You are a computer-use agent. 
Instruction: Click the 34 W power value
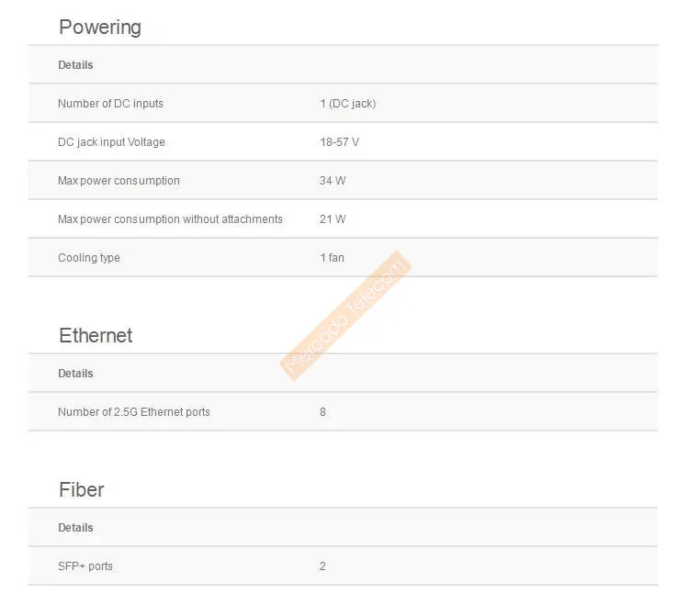(333, 181)
